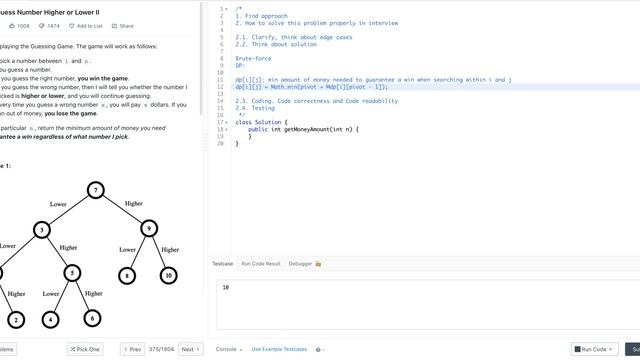Click the code line 'Brute-force'
Screen dimensions: 640x360
pos(253,58)
